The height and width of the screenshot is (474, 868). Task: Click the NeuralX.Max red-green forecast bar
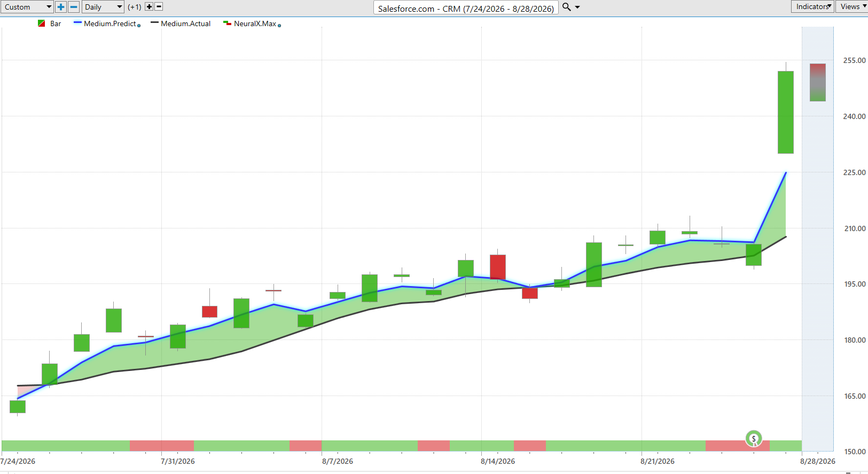coord(818,82)
